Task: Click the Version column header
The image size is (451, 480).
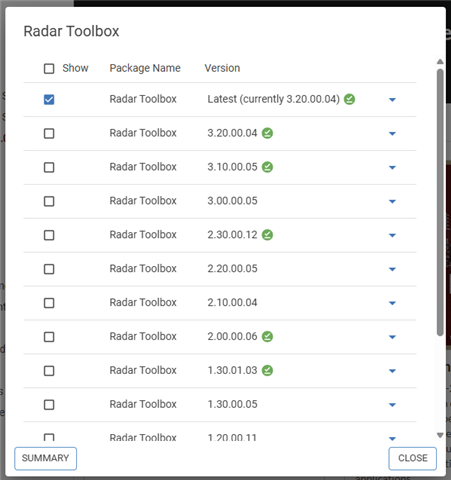Action: coord(222,68)
